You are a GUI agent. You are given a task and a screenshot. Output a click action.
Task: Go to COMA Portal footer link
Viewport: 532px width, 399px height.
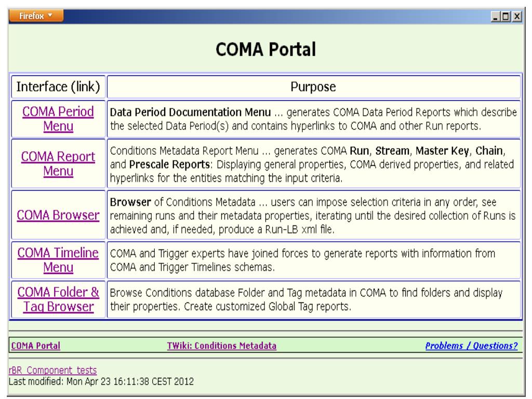coord(36,345)
